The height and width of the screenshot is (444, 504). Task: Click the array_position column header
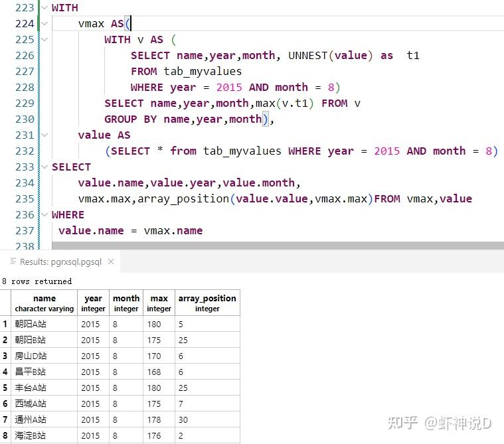(x=207, y=303)
